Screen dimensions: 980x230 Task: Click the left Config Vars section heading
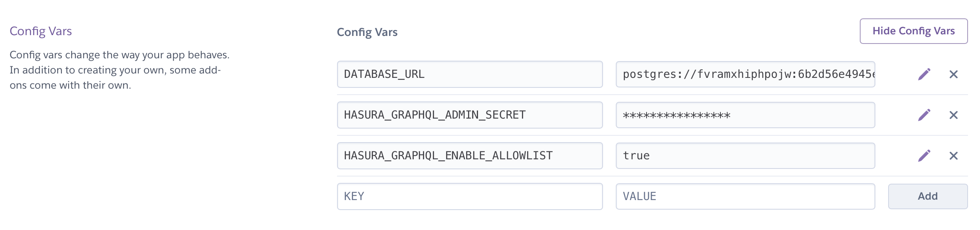[x=41, y=31]
